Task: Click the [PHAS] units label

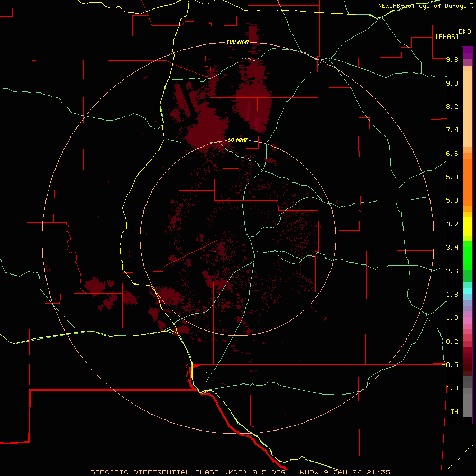Action: tap(447, 36)
